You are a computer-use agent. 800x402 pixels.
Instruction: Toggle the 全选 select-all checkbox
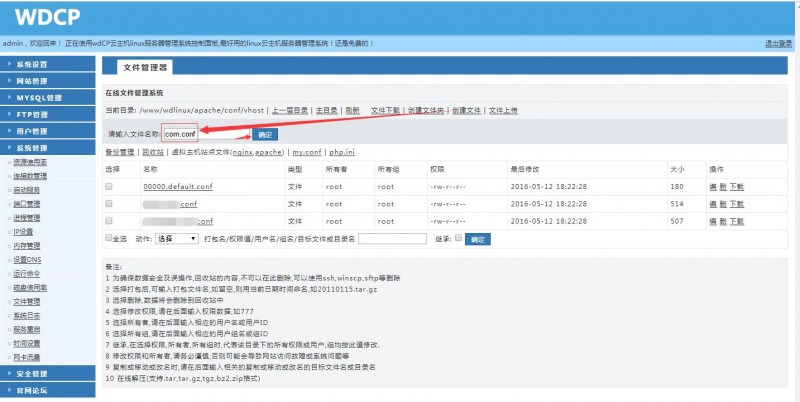point(109,239)
